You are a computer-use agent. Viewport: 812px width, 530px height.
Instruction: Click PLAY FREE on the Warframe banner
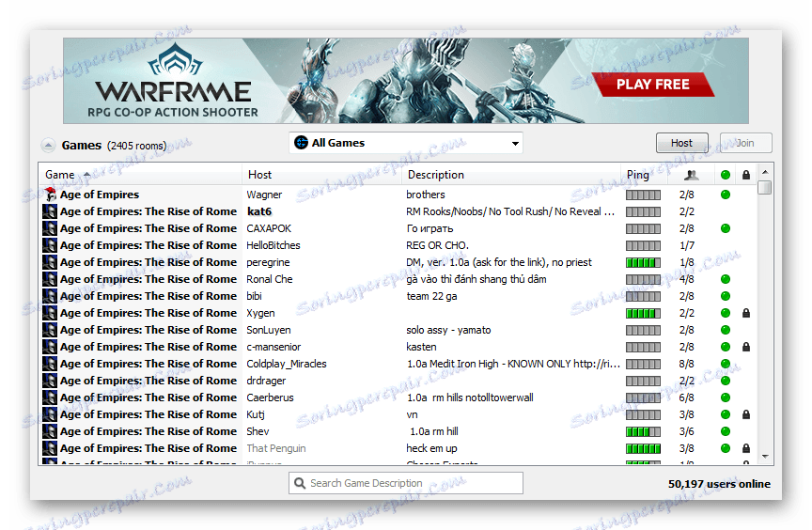click(653, 85)
